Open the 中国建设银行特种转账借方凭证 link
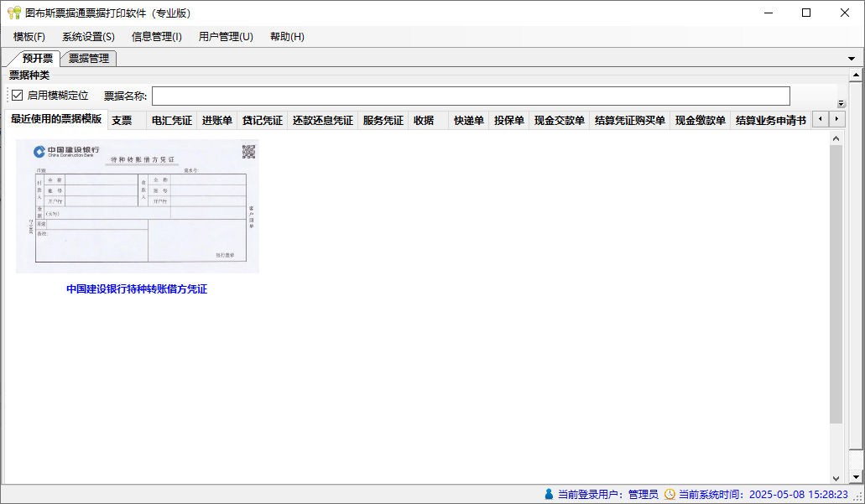This screenshot has height=504, width=865. [137, 289]
